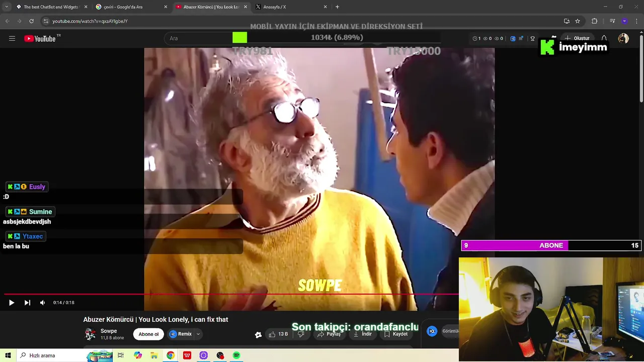Click the clock counter icon in header
644x362 pixels.
click(x=474, y=38)
